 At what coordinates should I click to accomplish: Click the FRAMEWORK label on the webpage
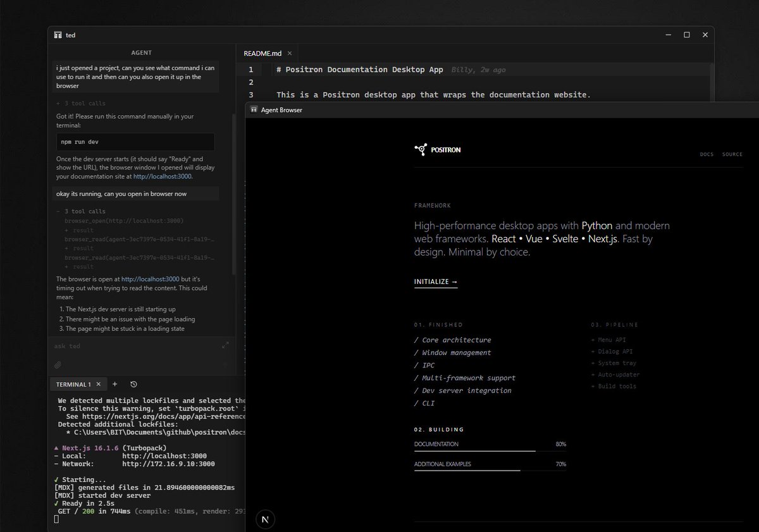(x=433, y=206)
